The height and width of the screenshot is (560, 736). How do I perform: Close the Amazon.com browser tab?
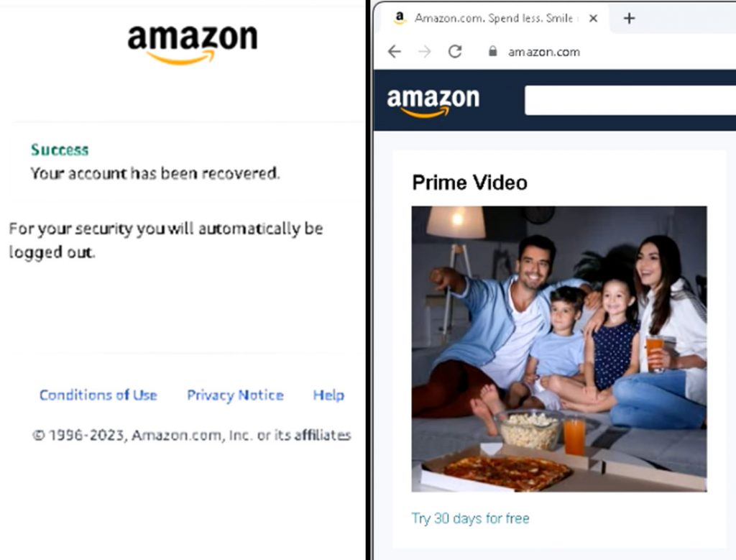(593, 18)
